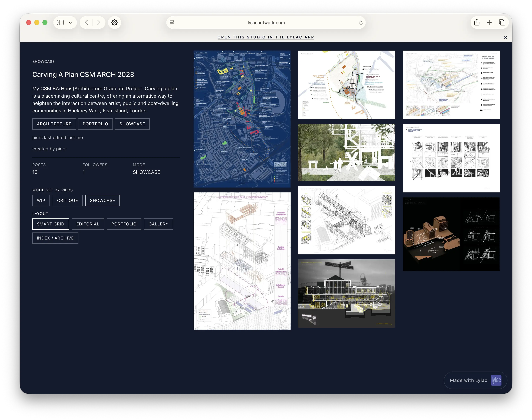Reload the lylacnetwork.com page
Screen dimensions: 532x420
pos(361,22)
